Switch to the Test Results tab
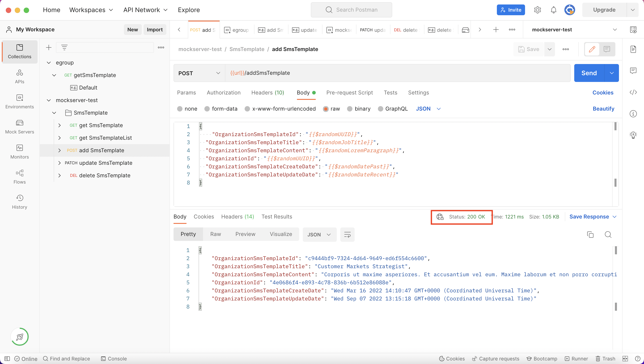Viewport: 644px width, 364px height. tap(277, 216)
